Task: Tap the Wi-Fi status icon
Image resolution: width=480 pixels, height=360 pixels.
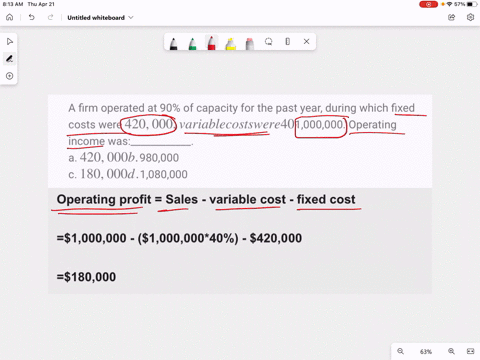Action: tap(449, 4)
